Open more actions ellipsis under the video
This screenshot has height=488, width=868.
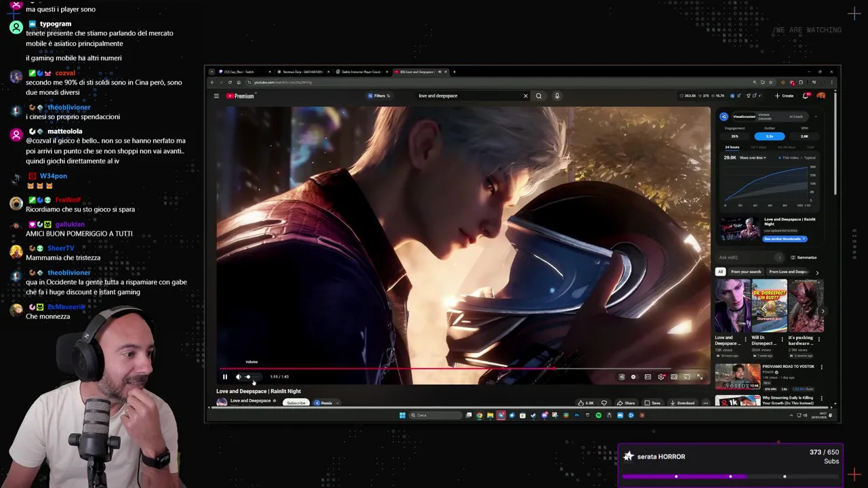tap(705, 403)
